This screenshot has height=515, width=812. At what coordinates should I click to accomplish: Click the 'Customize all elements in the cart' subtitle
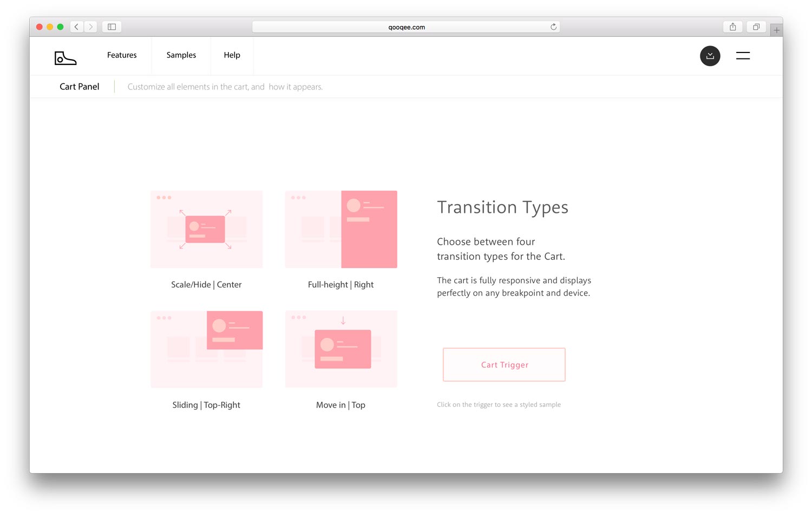(x=225, y=87)
